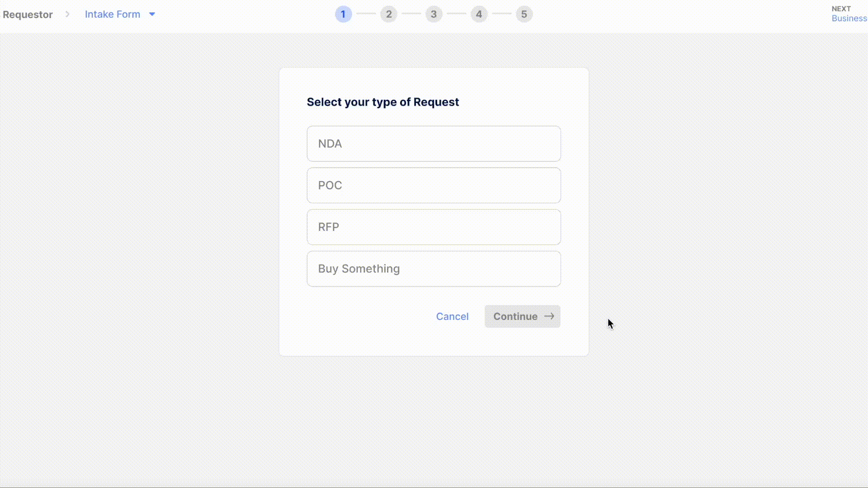Click the Intake Form breadcrumb item
868x488 pixels.
(113, 14)
